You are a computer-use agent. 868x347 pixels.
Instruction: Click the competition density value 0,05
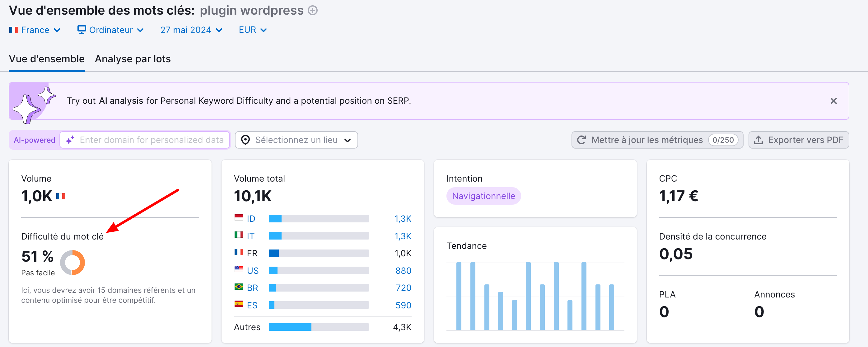pyautogui.click(x=676, y=254)
